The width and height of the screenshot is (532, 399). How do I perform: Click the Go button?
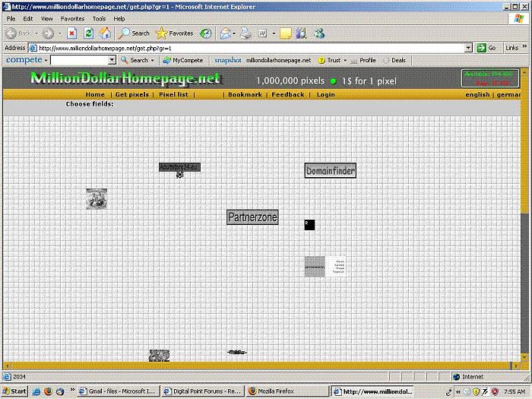pyautogui.click(x=486, y=48)
